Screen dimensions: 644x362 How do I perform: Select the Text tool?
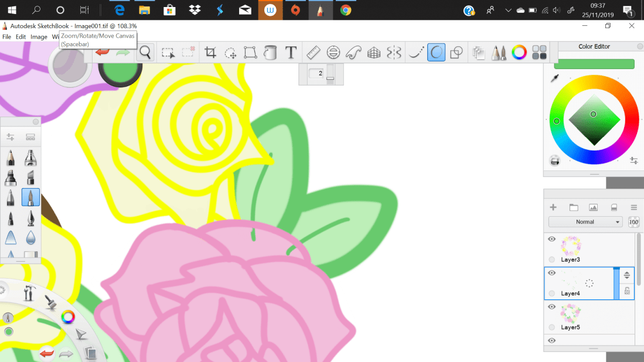click(289, 52)
